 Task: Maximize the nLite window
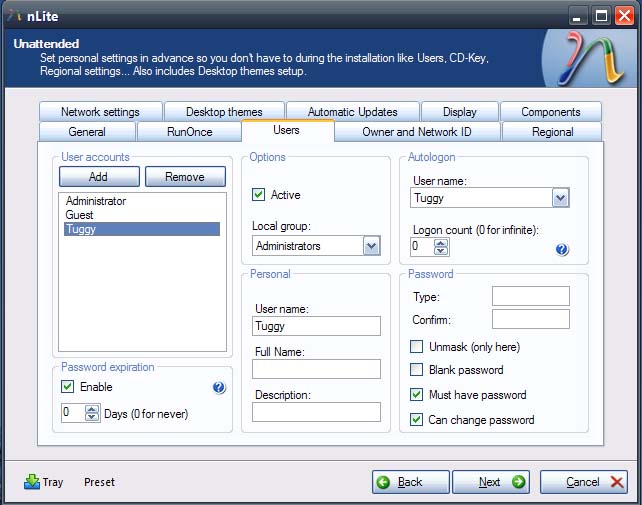pyautogui.click(x=601, y=17)
